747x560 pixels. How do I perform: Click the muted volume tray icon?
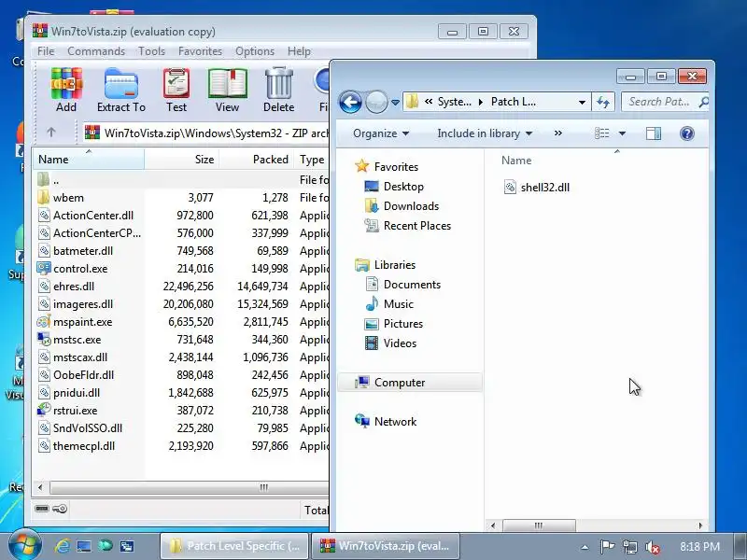coord(652,547)
